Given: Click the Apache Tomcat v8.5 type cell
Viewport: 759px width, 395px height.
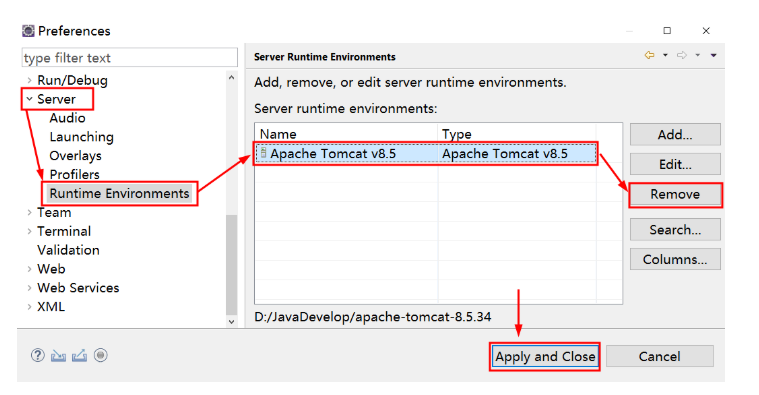Looking at the screenshot, I should 517,153.
